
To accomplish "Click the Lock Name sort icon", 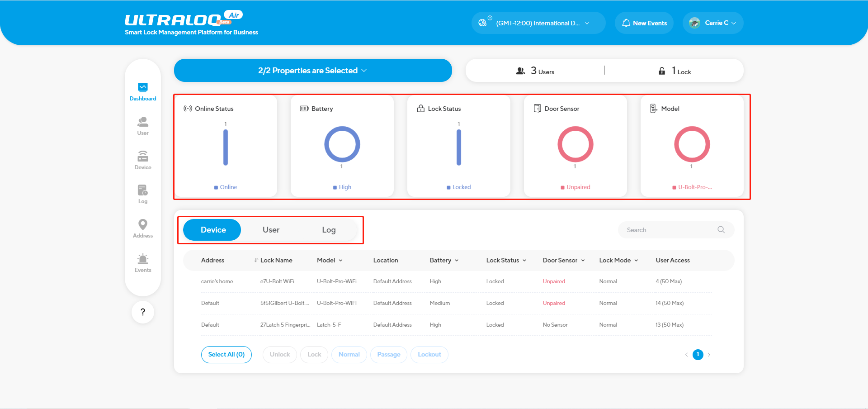I will [x=256, y=261].
